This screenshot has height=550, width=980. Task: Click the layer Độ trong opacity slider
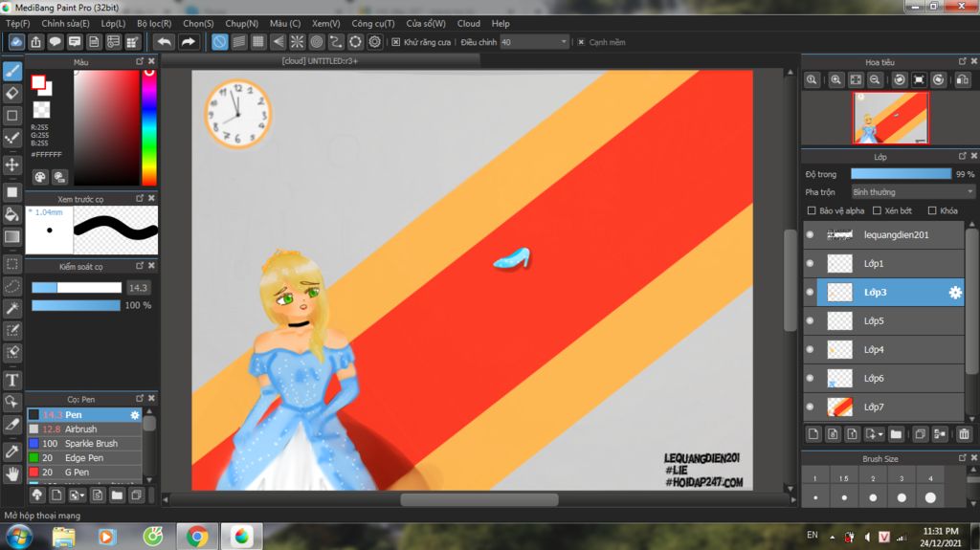tap(901, 174)
